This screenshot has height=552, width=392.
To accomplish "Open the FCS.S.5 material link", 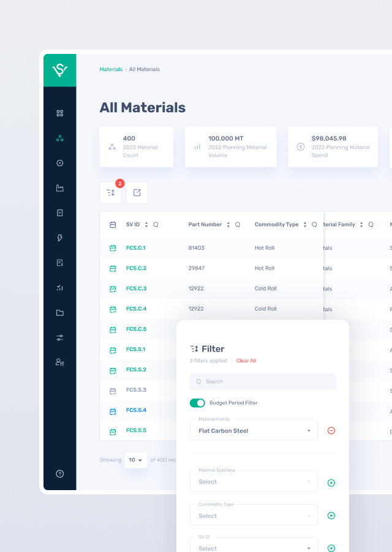I will click(x=136, y=431).
